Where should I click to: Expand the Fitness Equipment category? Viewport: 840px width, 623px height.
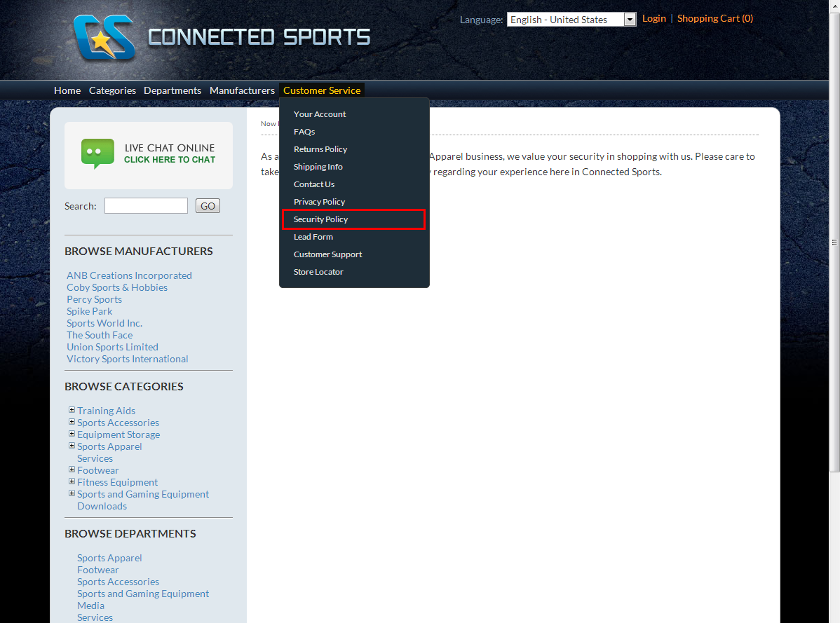[x=72, y=481]
